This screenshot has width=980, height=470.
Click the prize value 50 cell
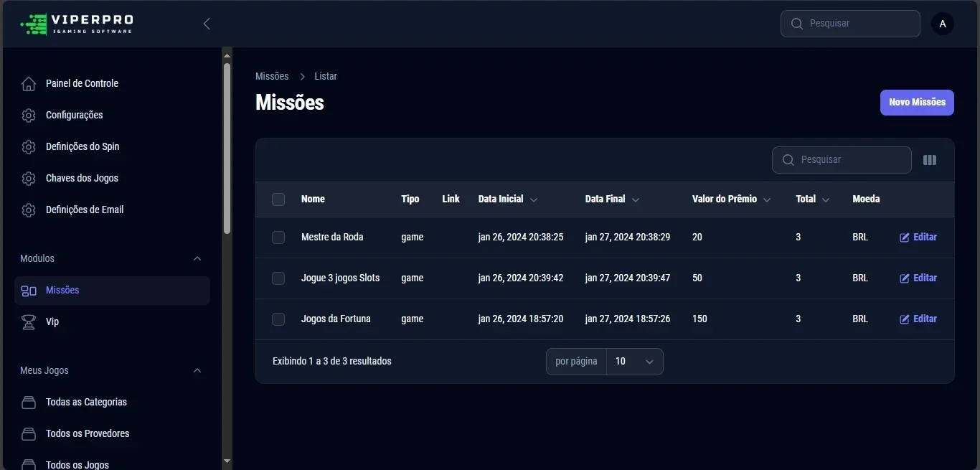coord(697,278)
